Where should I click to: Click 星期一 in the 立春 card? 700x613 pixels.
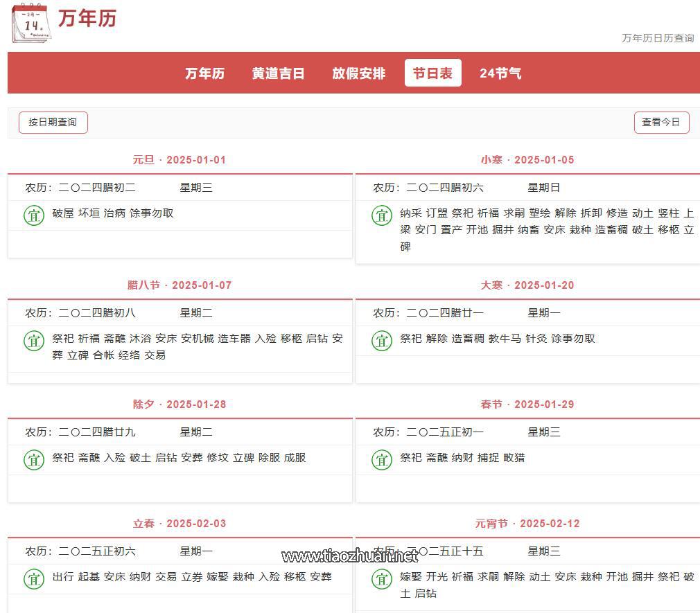coord(196,551)
